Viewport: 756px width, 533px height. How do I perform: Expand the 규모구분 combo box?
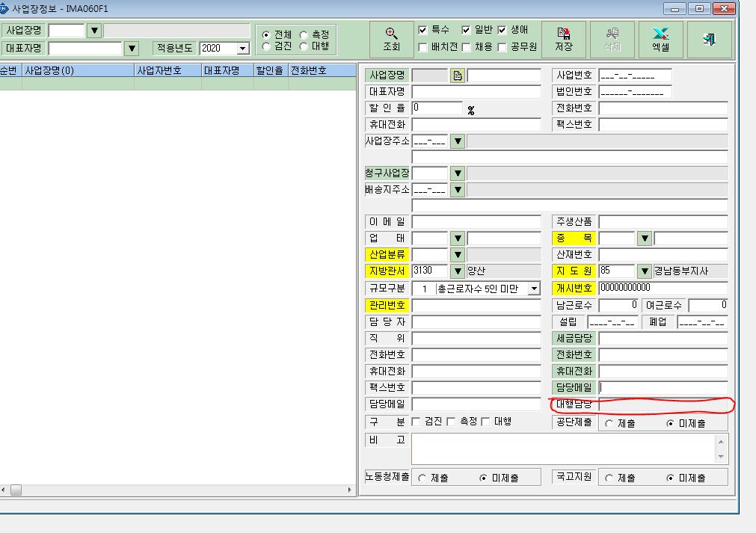534,289
